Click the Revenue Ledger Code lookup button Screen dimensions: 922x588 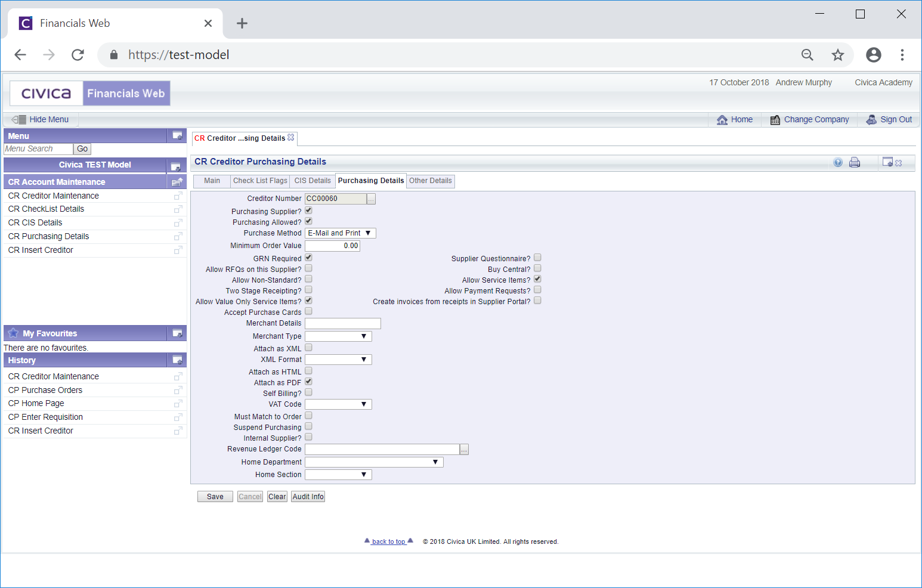point(464,450)
